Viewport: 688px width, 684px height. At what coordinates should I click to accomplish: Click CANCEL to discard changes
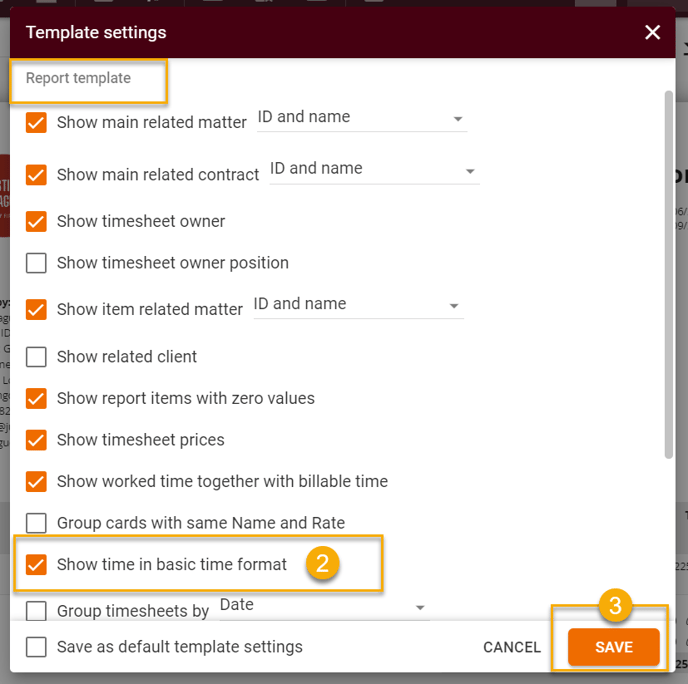[x=512, y=647]
